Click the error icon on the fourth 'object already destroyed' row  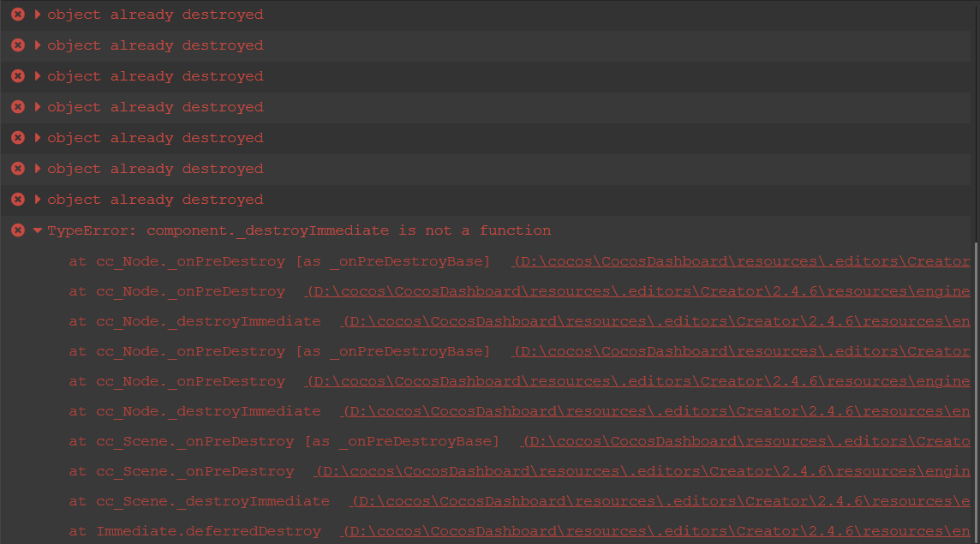(x=17, y=107)
